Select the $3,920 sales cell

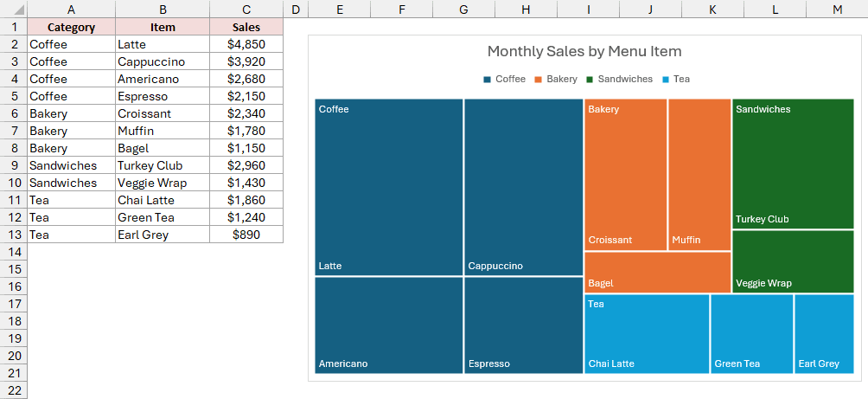tap(246, 61)
